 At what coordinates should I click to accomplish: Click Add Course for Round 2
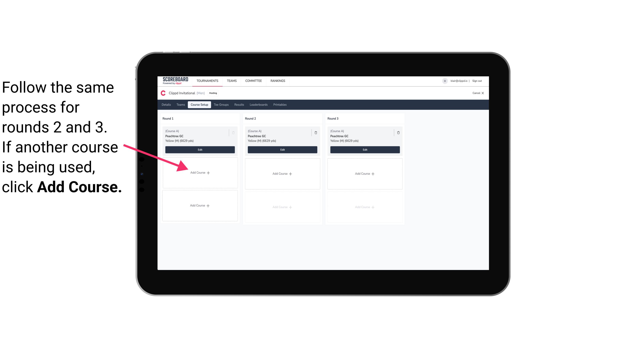click(x=282, y=173)
